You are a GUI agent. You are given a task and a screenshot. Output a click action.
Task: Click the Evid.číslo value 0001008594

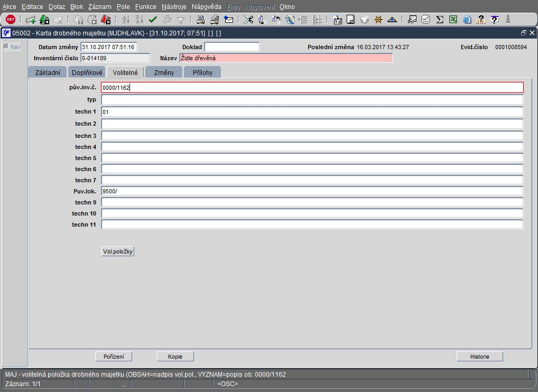511,47
